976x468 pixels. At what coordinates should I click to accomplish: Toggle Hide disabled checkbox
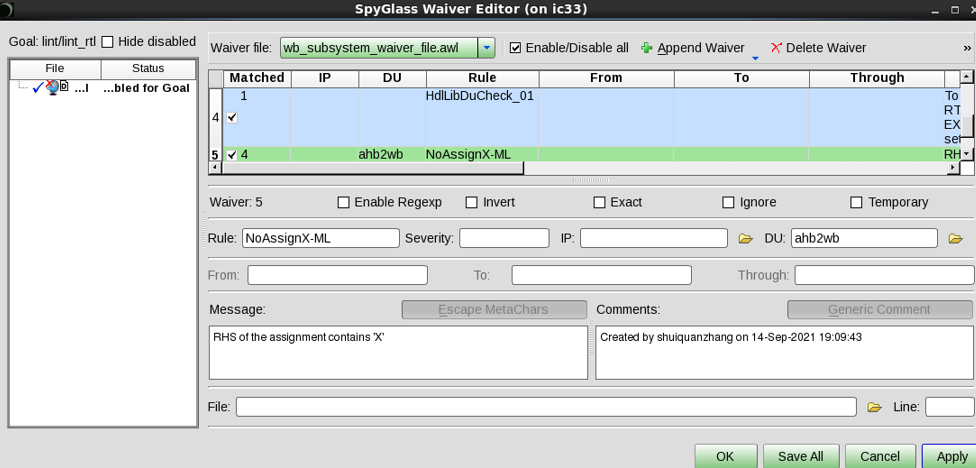[108, 42]
